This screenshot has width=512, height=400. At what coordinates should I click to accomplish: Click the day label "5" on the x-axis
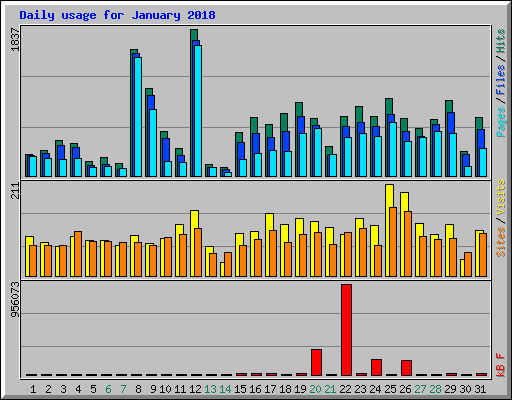click(x=93, y=389)
